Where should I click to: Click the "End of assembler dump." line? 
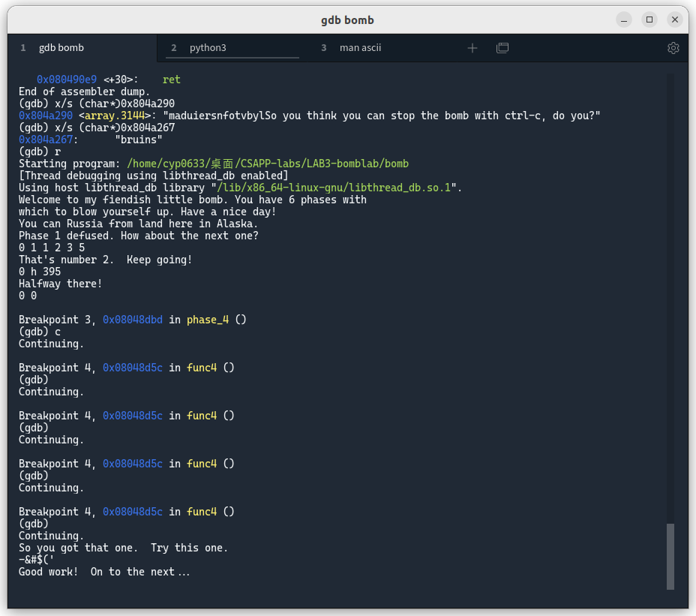point(84,92)
